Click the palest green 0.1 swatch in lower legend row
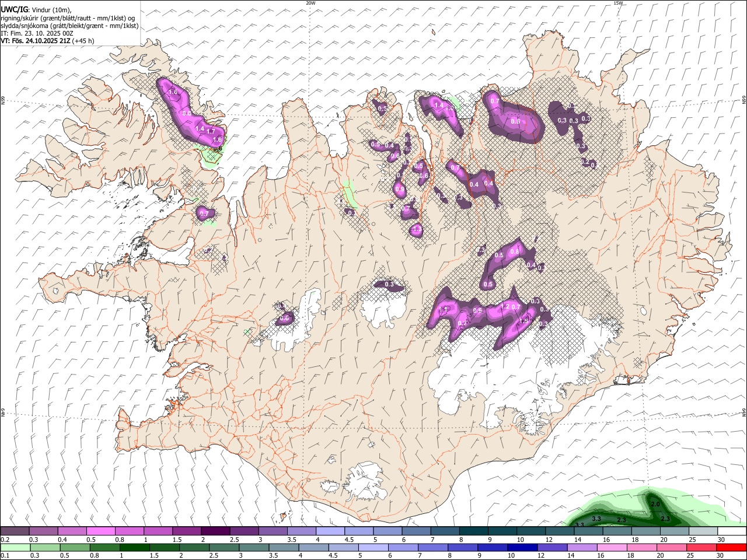 (15, 548)
